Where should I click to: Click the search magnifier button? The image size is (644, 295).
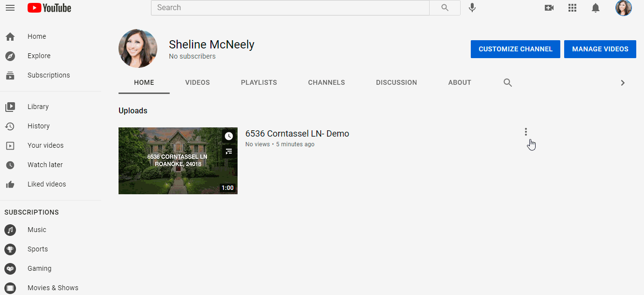(x=445, y=8)
